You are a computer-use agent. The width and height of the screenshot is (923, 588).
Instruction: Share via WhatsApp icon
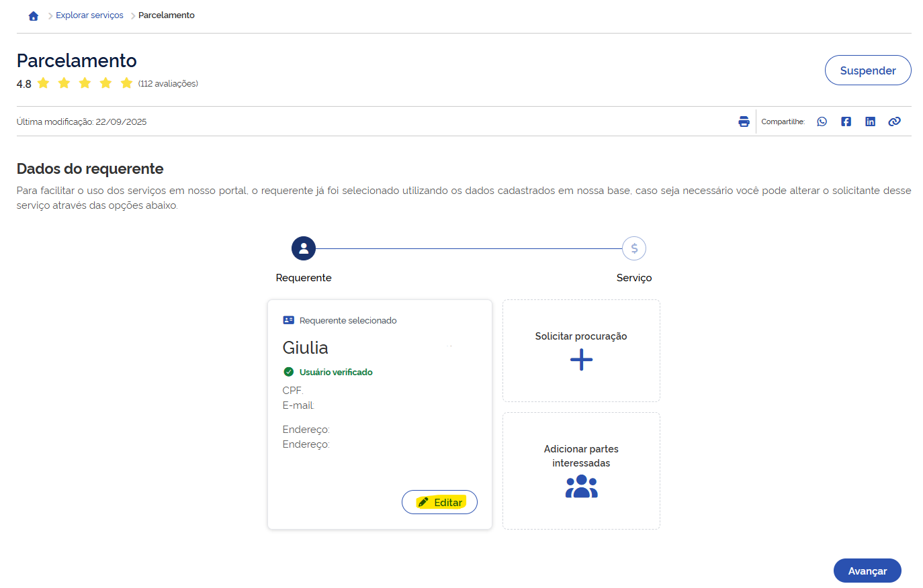[x=822, y=121]
